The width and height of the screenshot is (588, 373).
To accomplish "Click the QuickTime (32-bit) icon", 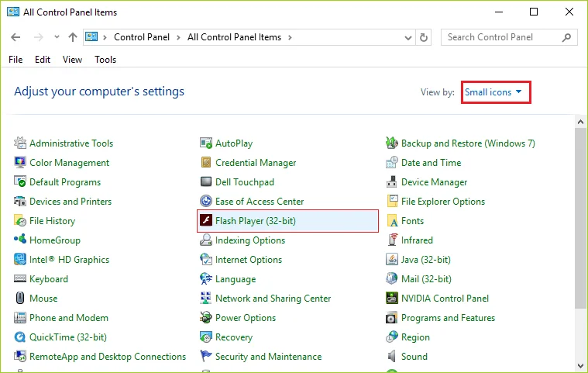I will (x=20, y=337).
